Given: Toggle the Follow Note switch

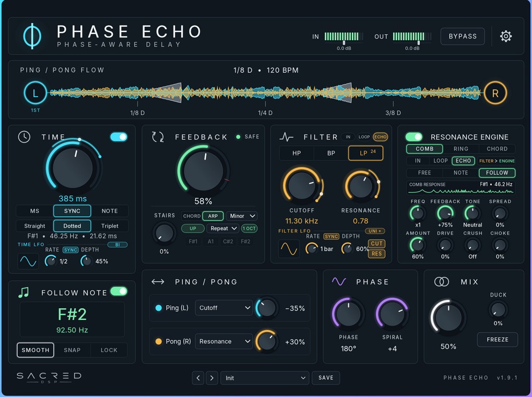Looking at the screenshot, I should [x=119, y=292].
